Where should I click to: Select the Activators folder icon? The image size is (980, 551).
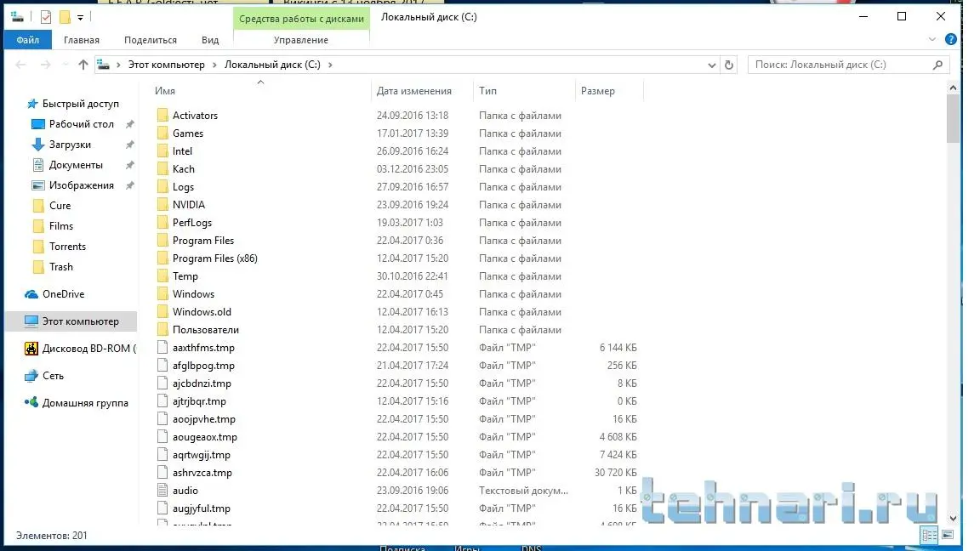pyautogui.click(x=162, y=115)
